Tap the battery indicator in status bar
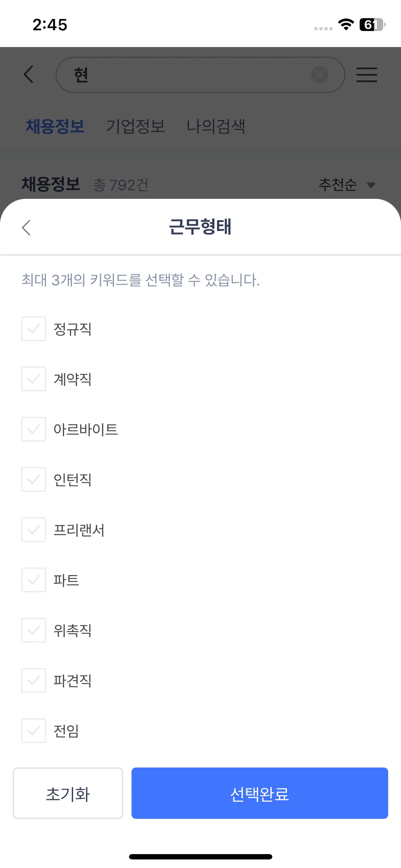The image size is (401, 868). 372,25
